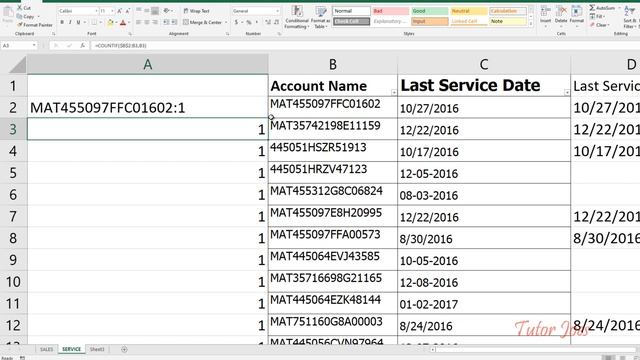Open Format as Table gallery
The image size is (640, 360).
(320, 17)
